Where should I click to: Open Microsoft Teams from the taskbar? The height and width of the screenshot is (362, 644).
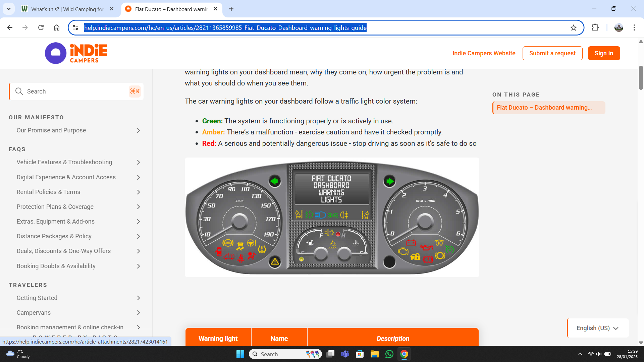click(x=345, y=354)
